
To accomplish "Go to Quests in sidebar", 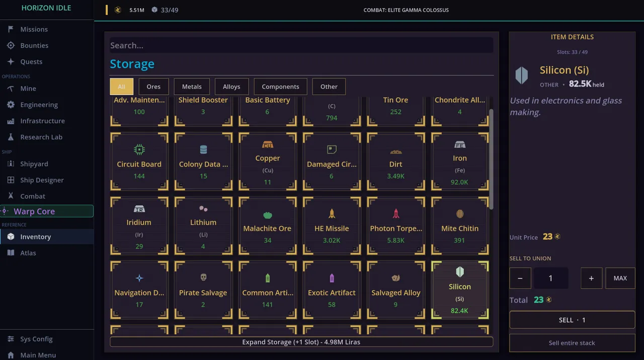I will coord(46,61).
